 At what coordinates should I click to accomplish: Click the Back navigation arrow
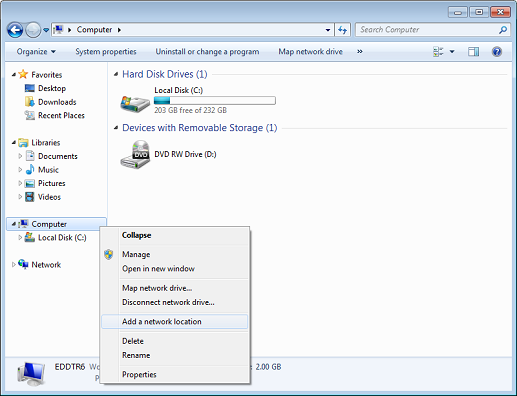pyautogui.click(x=15, y=30)
